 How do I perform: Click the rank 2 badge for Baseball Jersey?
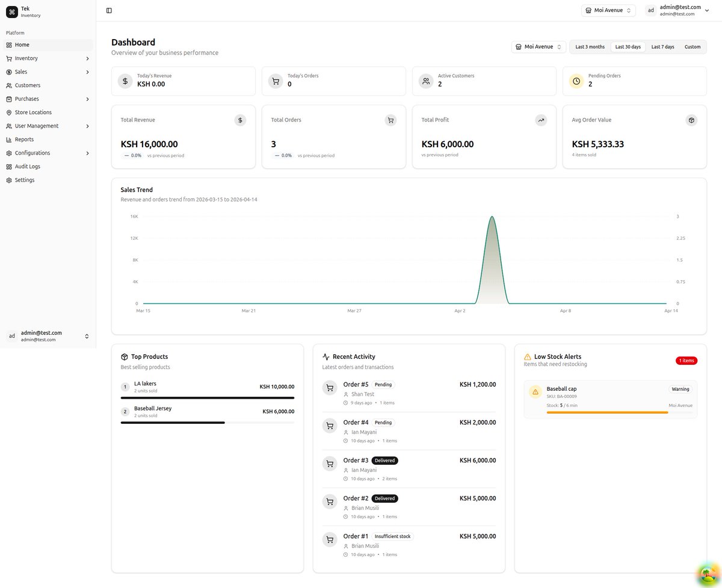tap(125, 412)
